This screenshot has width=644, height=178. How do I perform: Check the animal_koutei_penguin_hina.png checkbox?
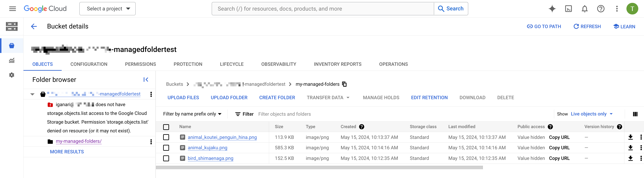pos(166,137)
